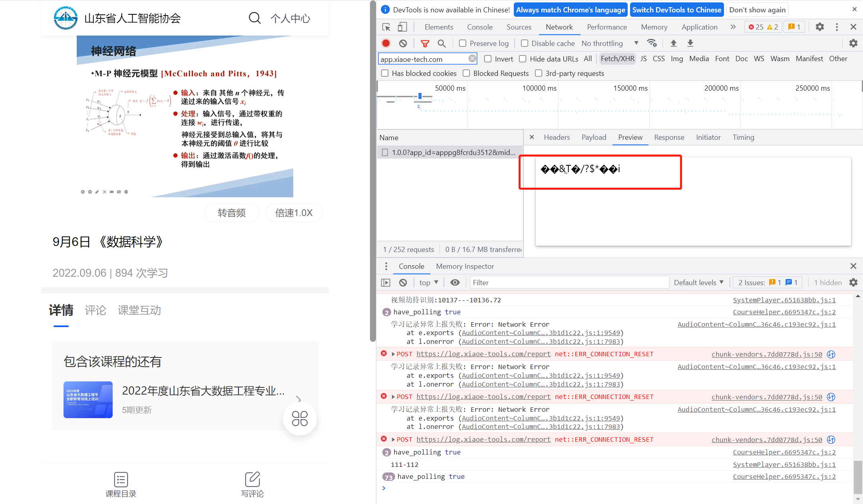The height and width of the screenshot is (504, 863).
Task: Open DevTools settings gear
Action: [x=820, y=27]
